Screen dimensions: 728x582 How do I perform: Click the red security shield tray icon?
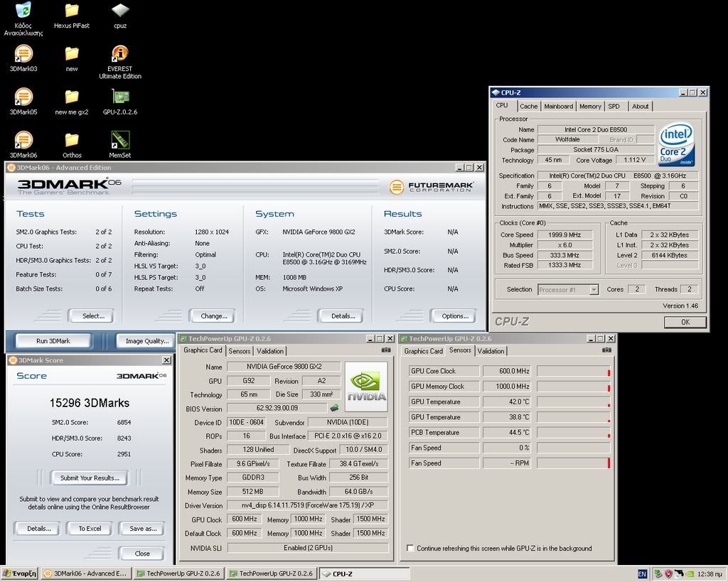click(668, 574)
